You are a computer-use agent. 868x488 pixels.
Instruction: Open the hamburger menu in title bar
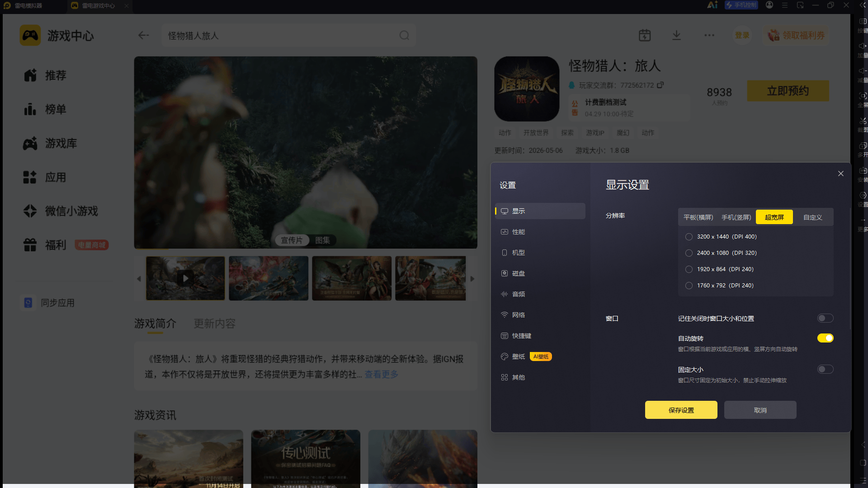[x=785, y=5]
